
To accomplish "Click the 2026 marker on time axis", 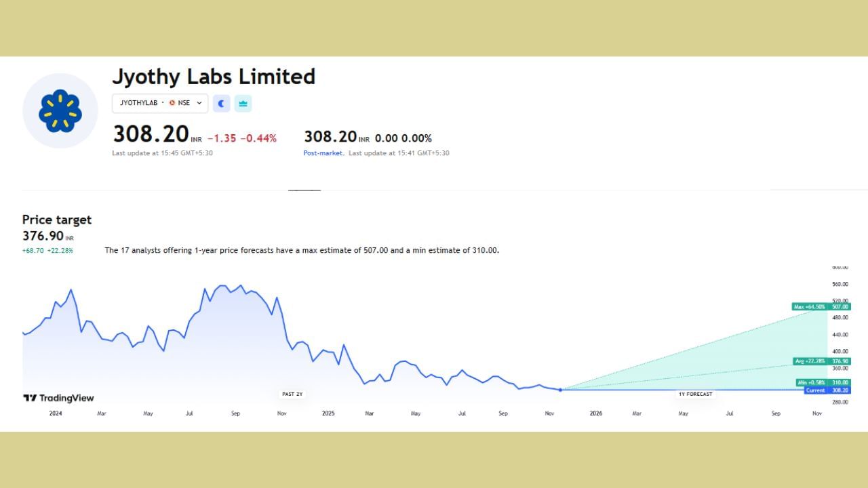I will (595, 413).
